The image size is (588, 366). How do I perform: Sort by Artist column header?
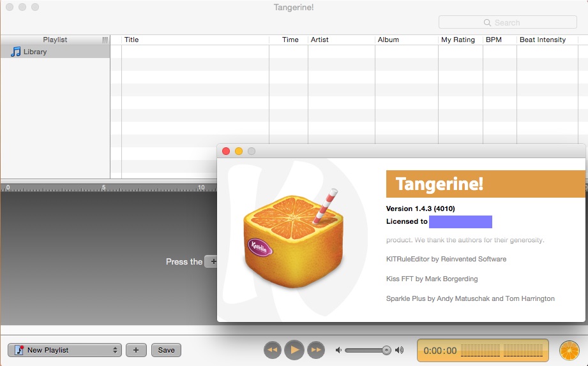(x=342, y=40)
